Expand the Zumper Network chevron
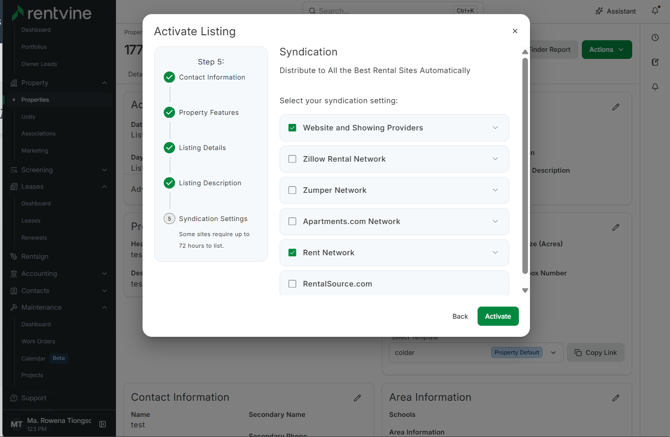670x437 pixels. (495, 190)
